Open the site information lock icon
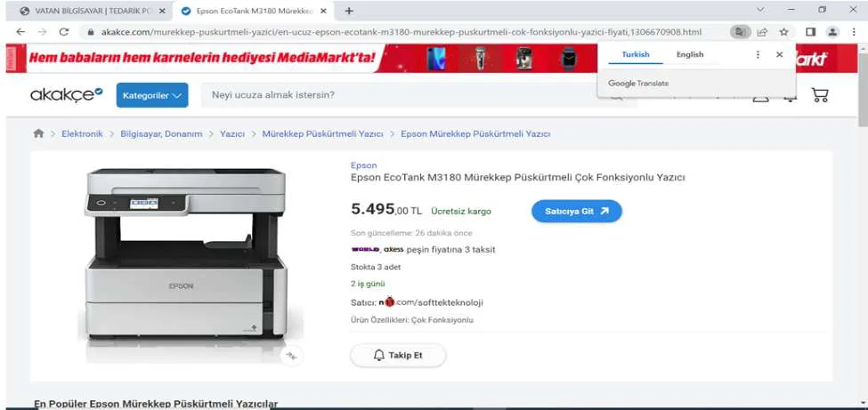This screenshot has height=410, width=868. click(90, 32)
